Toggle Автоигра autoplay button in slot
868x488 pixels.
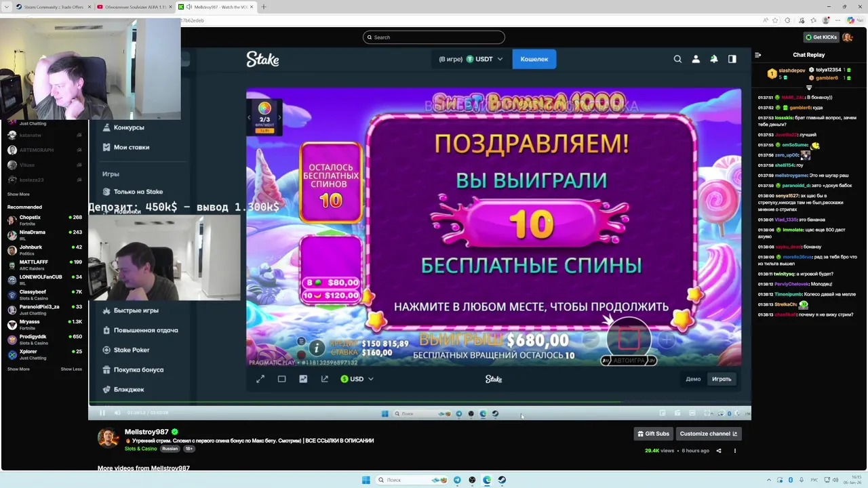(x=629, y=361)
